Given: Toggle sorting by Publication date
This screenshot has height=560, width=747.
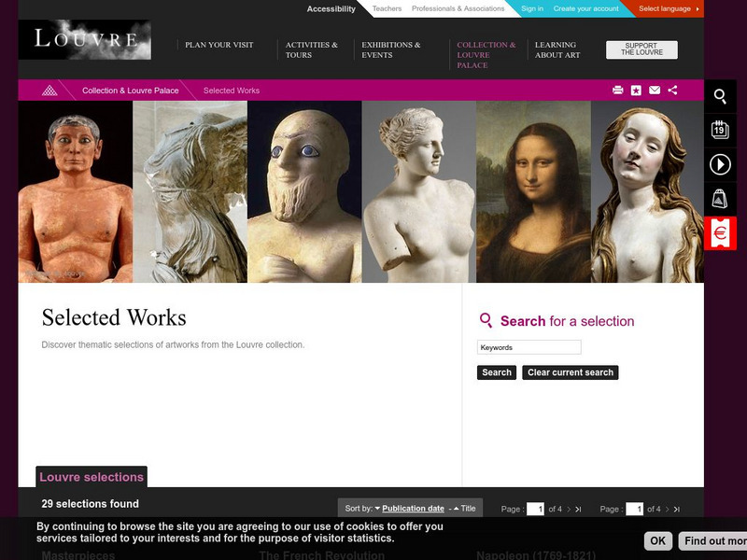Looking at the screenshot, I should tap(413, 508).
